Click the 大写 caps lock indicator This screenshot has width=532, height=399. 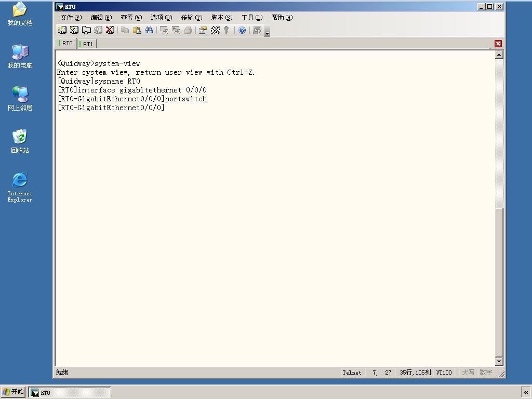[468, 373]
